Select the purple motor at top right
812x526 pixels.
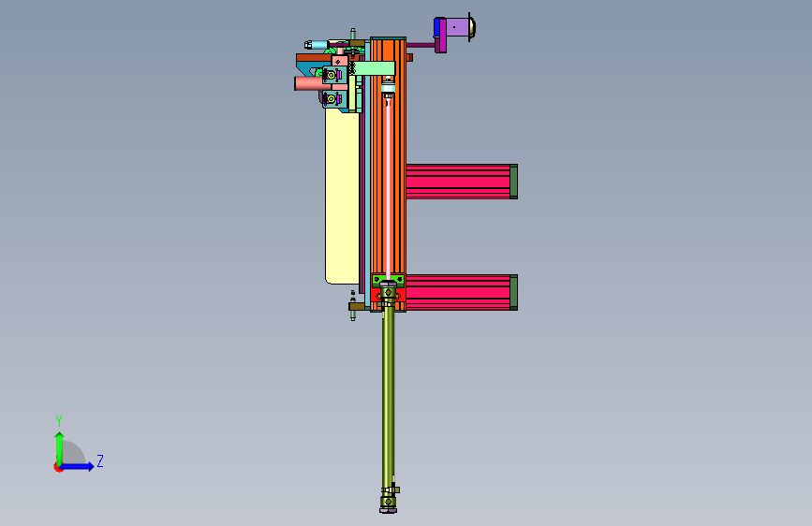tap(457, 27)
